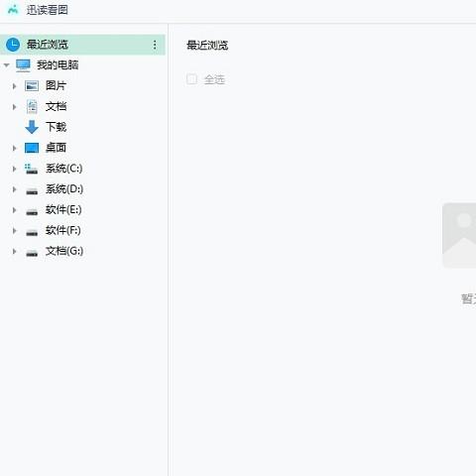This screenshot has width=476, height=476.
Task: Click the 最近浏览 heading in main pane
Action: click(x=207, y=45)
